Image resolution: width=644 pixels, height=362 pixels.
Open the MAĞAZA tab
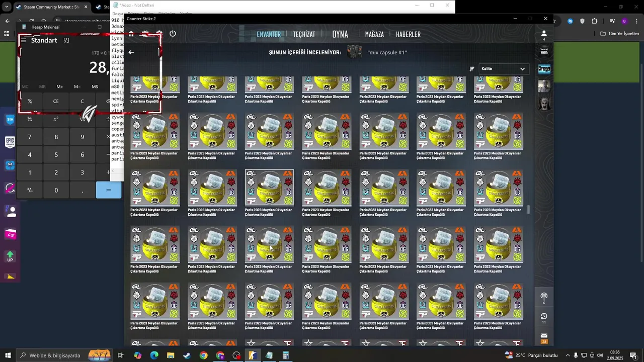coord(374,34)
